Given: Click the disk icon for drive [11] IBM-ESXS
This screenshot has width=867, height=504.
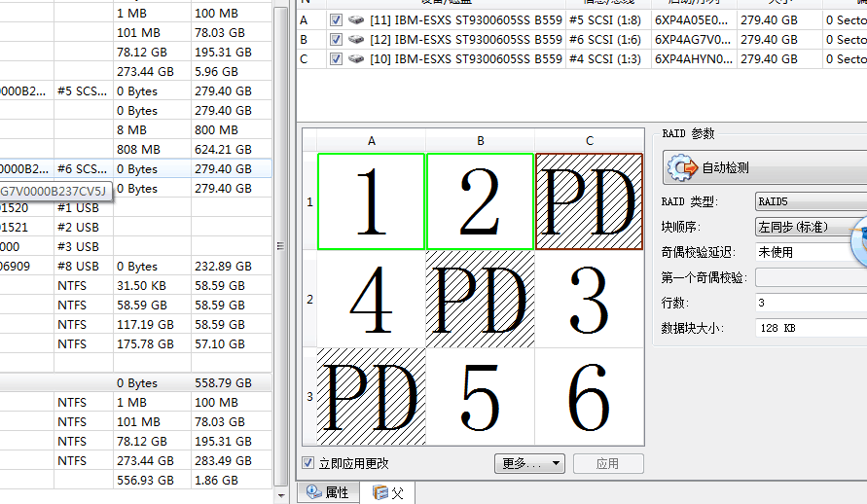Looking at the screenshot, I should [356, 20].
